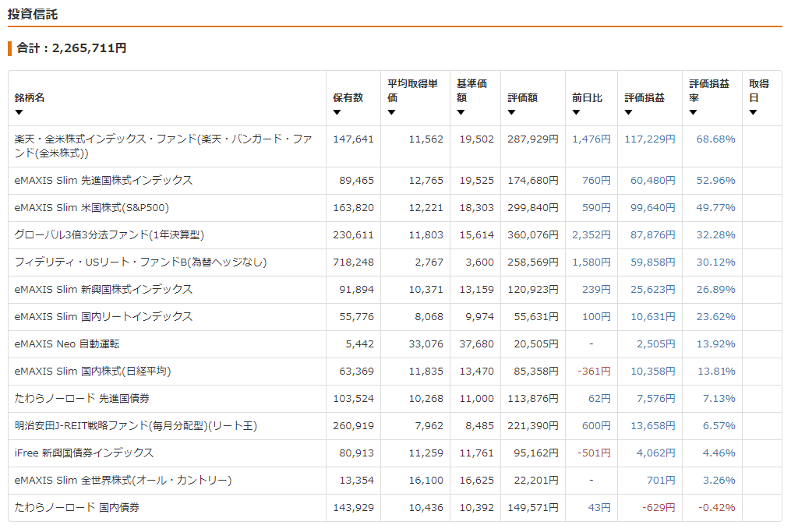Click valuation 55,631円
Image resolution: width=791 pixels, height=532 pixels.
pos(536,317)
